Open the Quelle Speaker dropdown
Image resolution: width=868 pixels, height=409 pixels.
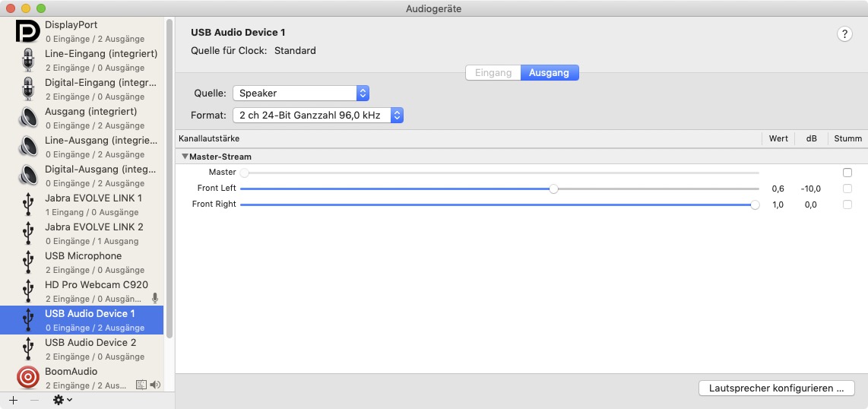(x=301, y=93)
